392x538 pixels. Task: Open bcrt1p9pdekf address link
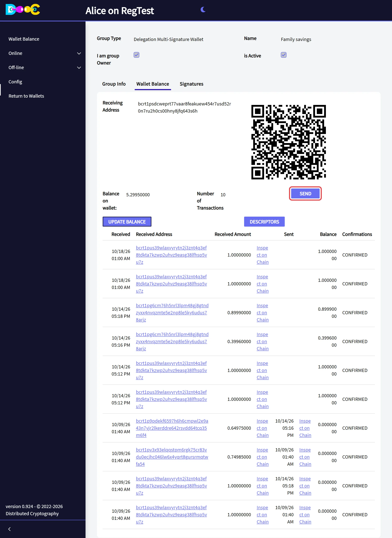[172, 428]
